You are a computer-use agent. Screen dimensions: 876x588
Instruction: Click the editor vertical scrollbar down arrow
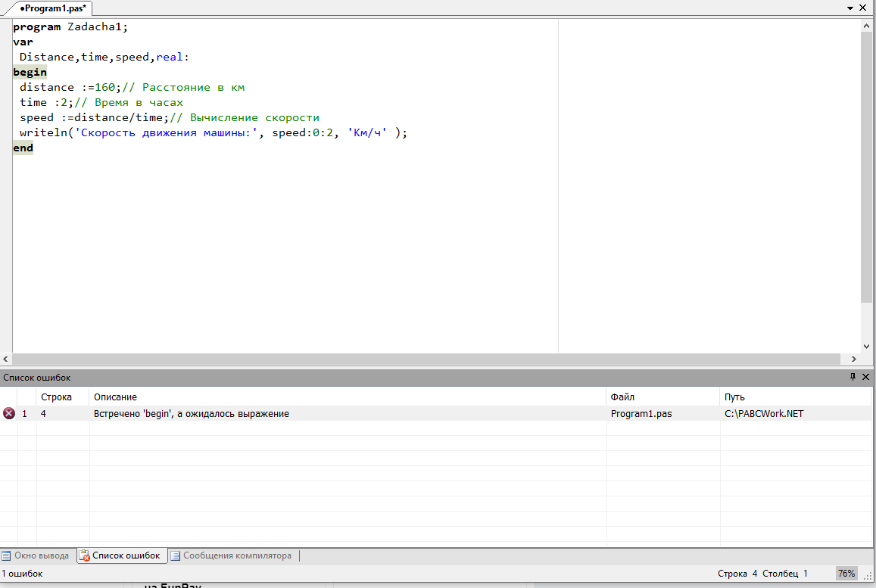tap(866, 346)
